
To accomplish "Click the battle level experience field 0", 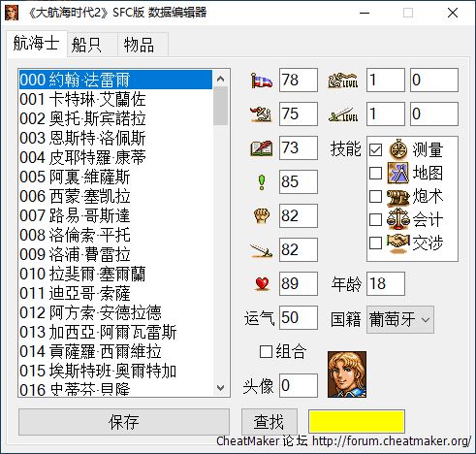I will pos(434,113).
